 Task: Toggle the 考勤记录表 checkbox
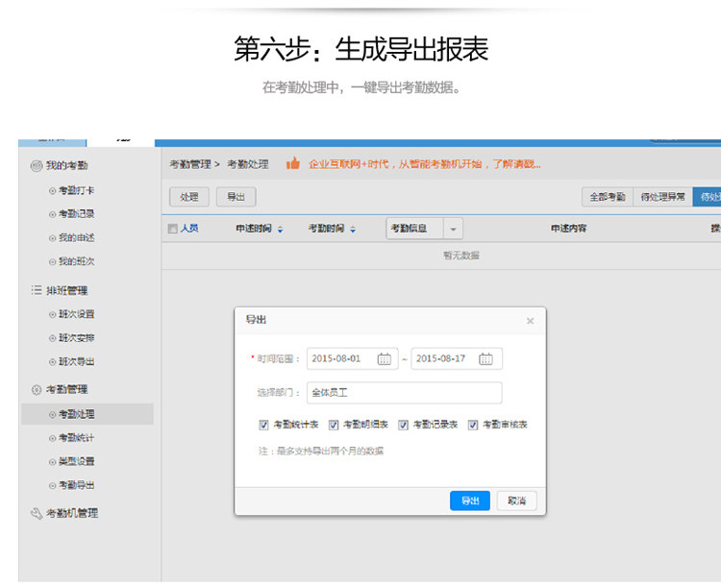[x=403, y=425]
